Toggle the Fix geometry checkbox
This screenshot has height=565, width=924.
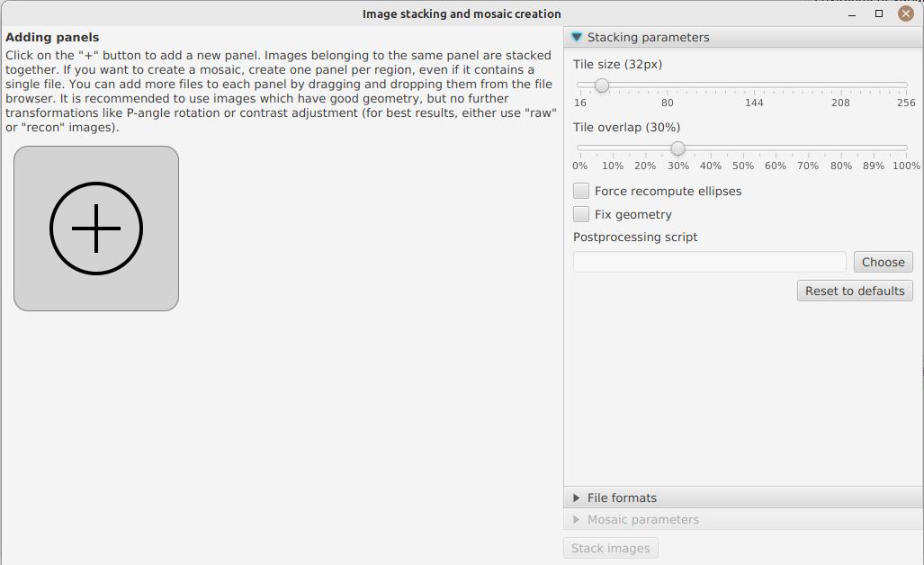pos(581,214)
